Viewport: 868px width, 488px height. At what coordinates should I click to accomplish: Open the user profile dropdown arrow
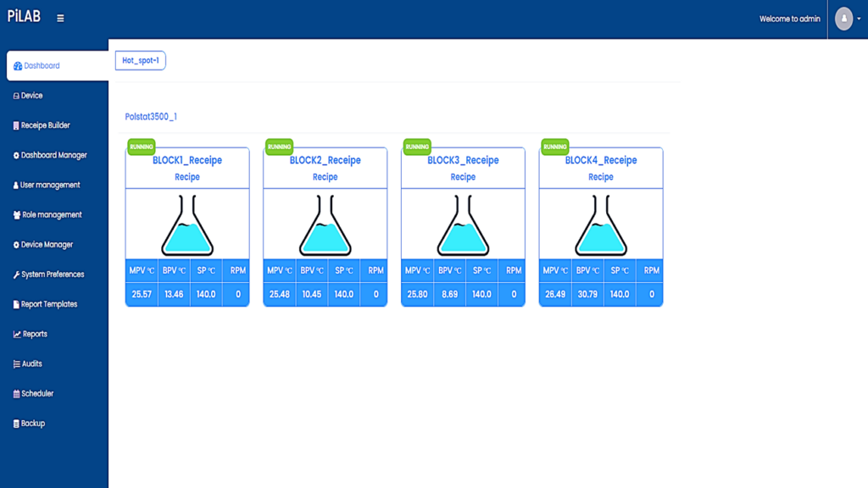tap(859, 19)
